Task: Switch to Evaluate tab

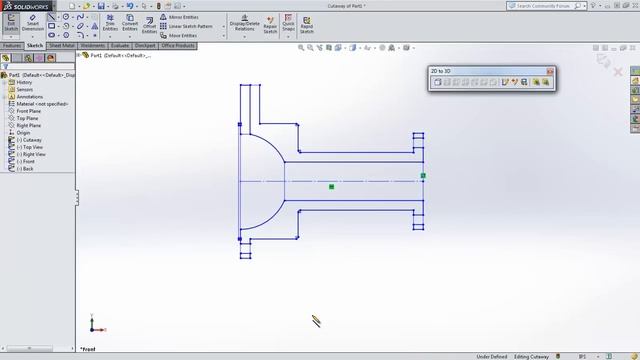Action: [x=120, y=46]
